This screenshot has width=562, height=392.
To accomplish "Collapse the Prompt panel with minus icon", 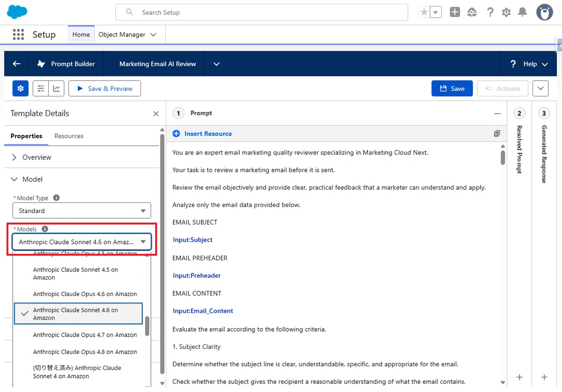I will pos(497,113).
